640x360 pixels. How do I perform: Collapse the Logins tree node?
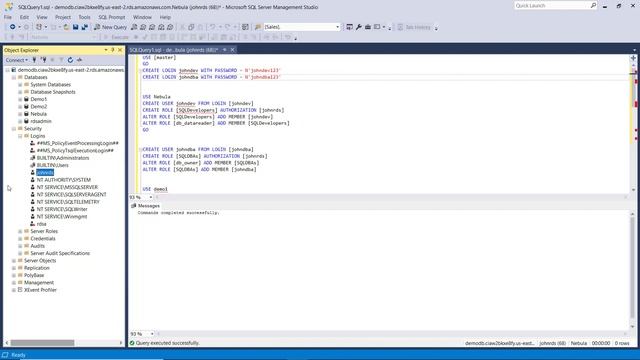[x=20, y=136]
